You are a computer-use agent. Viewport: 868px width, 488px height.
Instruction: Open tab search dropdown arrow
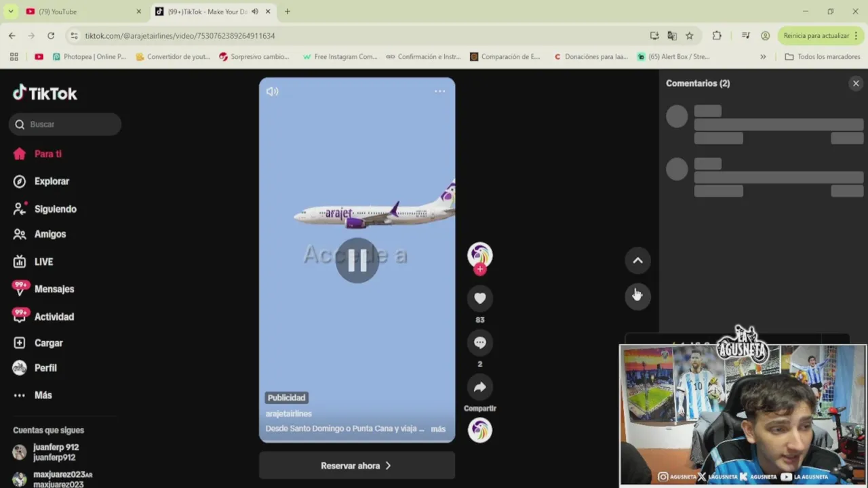coord(11,12)
